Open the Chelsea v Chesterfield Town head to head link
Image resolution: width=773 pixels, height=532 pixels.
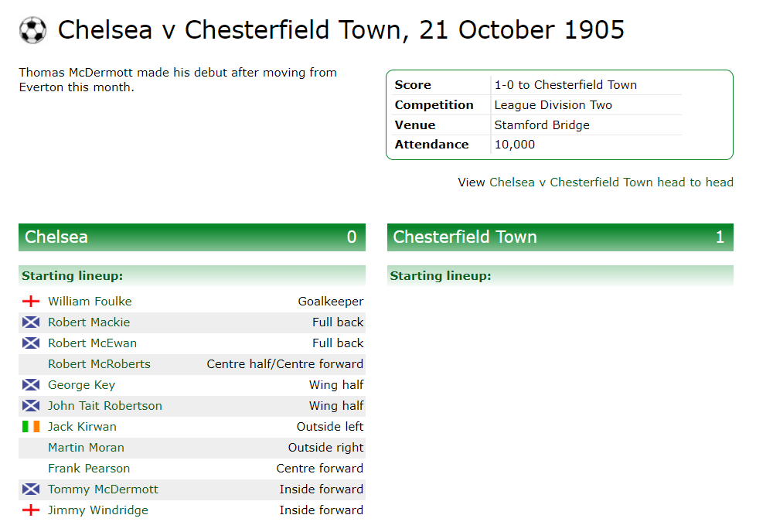tap(611, 182)
